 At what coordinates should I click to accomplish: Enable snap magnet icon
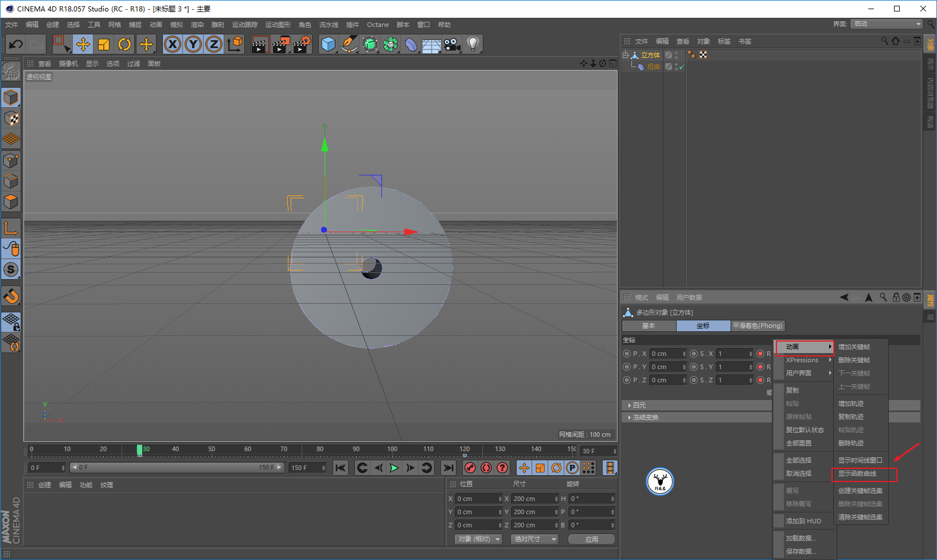(x=11, y=296)
